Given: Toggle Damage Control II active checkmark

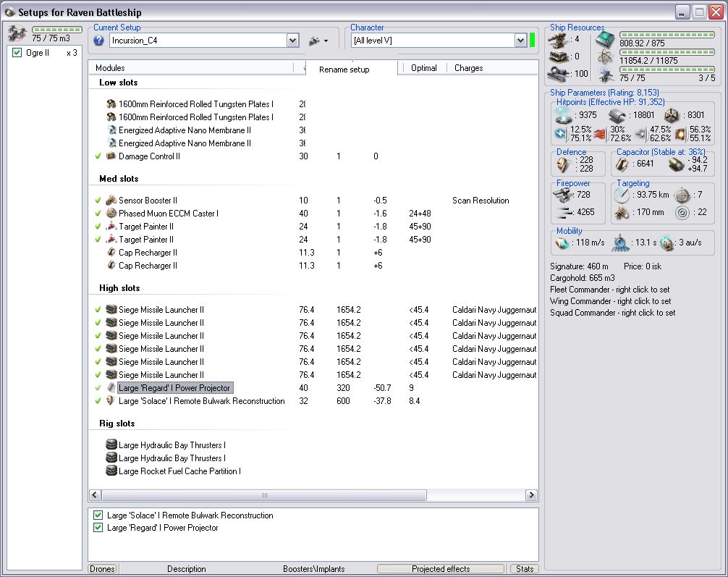Looking at the screenshot, I should [98, 156].
